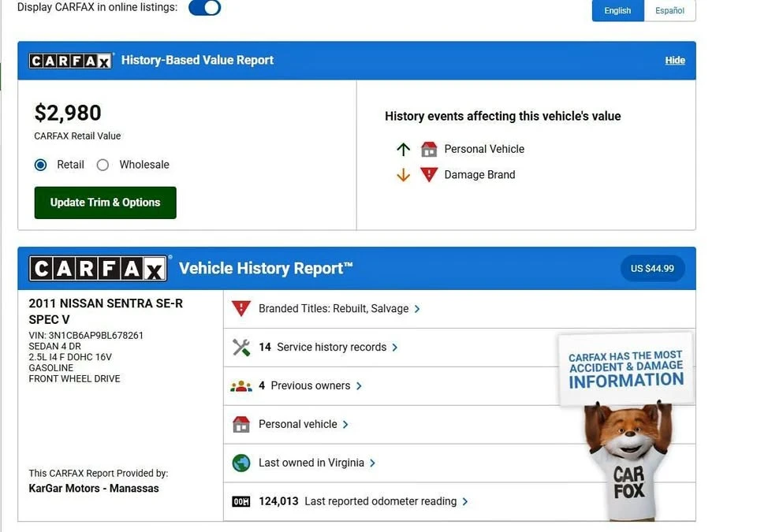Screen dimensions: 757x532
Task: Click house icon in Personal vehicle row
Action: (x=241, y=424)
